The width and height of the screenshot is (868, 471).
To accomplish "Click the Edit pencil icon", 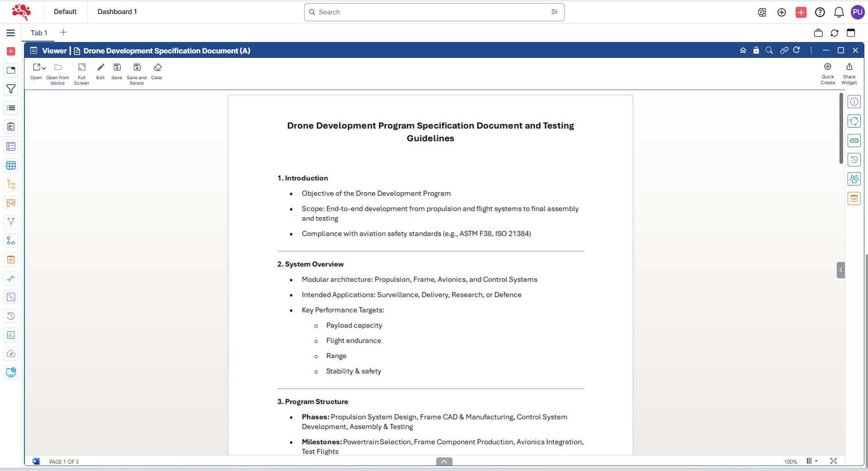I will point(100,68).
